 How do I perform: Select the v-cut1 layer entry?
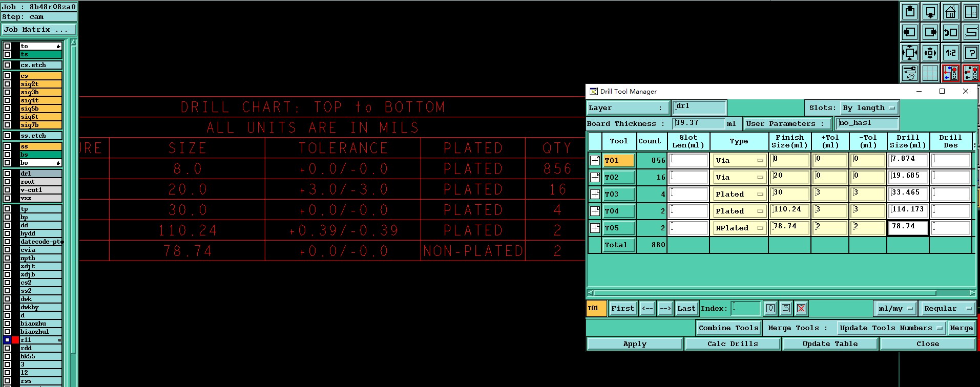pos(40,190)
